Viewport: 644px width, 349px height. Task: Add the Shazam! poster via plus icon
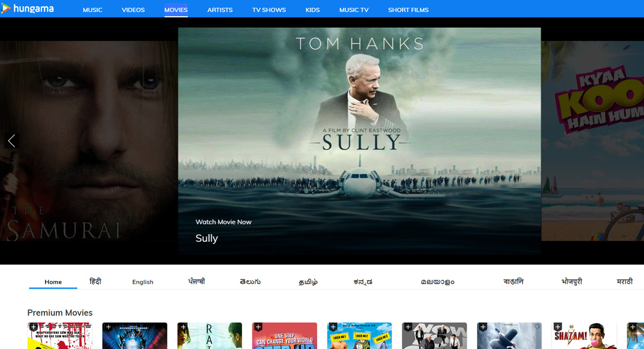click(558, 326)
